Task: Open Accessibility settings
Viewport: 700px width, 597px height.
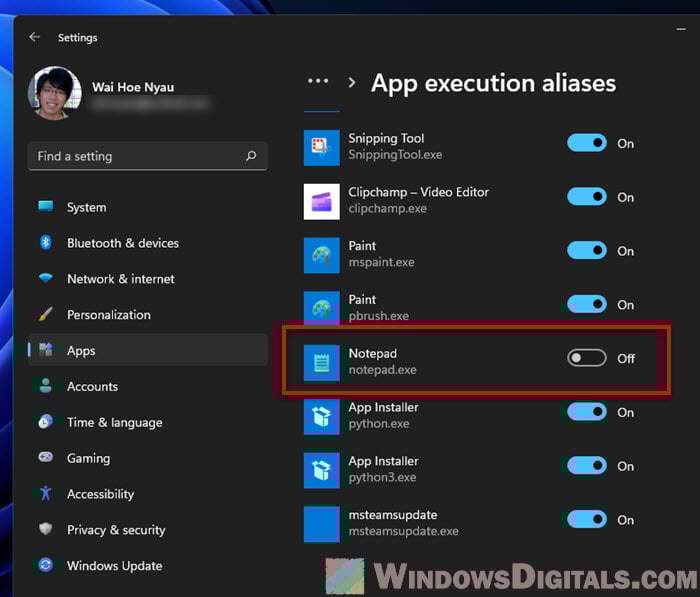Action: click(x=147, y=494)
